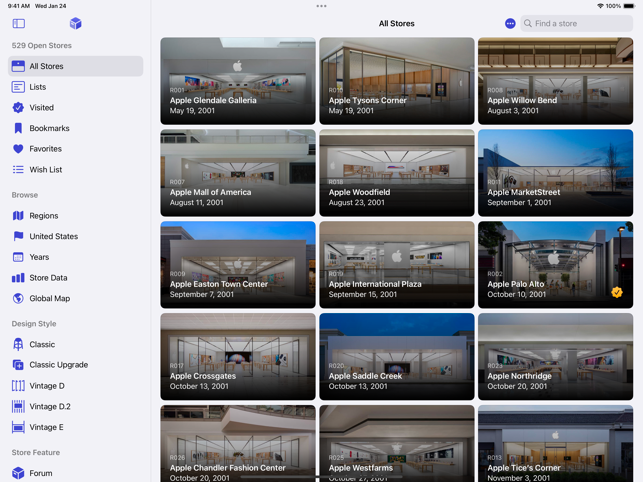Browse the Regions map icon
This screenshot has width=643, height=482.
pyautogui.click(x=18, y=215)
